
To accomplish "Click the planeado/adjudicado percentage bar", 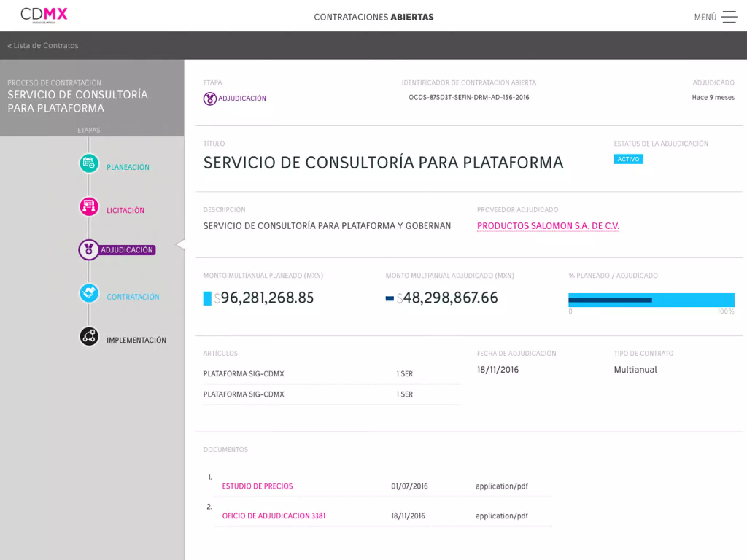I will pyautogui.click(x=651, y=300).
